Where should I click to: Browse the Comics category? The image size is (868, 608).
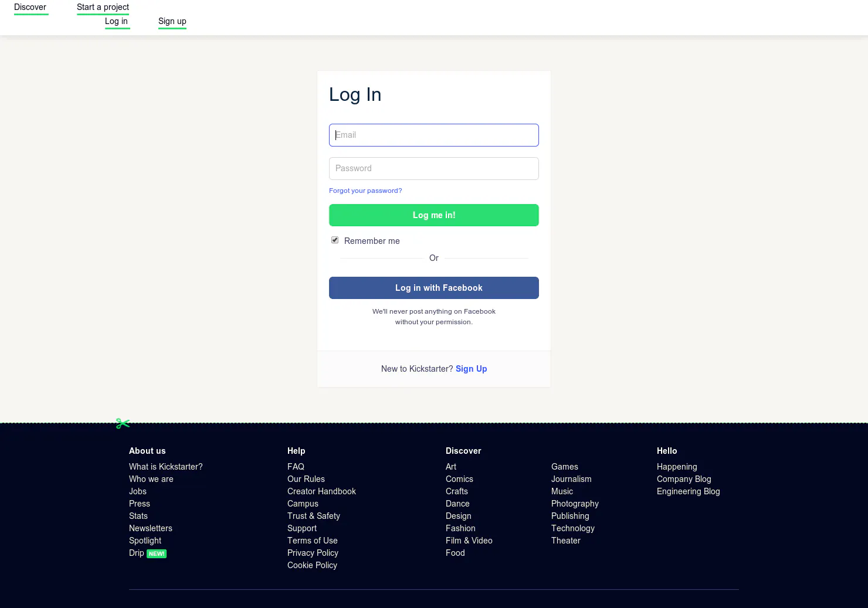point(459,479)
